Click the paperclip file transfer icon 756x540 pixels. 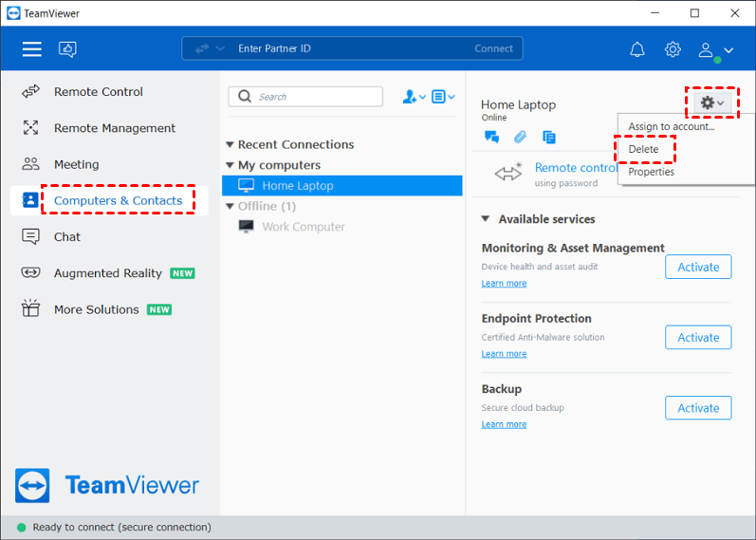tap(520, 138)
